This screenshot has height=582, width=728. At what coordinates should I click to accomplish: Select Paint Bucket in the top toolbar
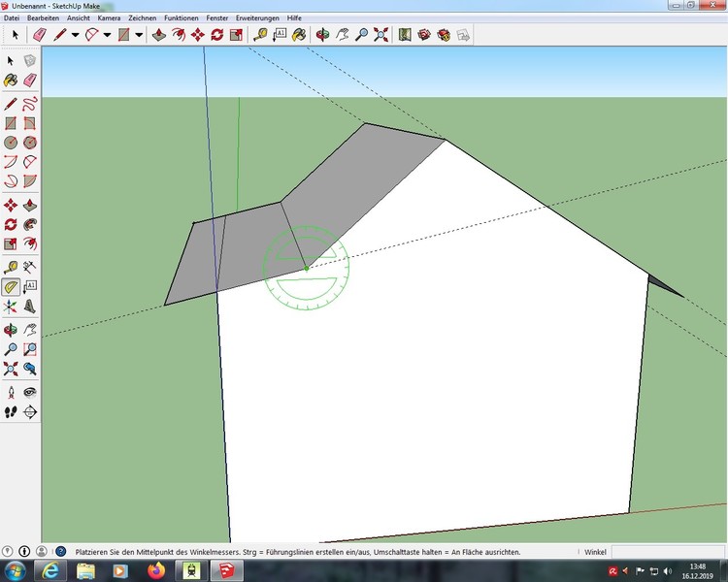point(299,35)
